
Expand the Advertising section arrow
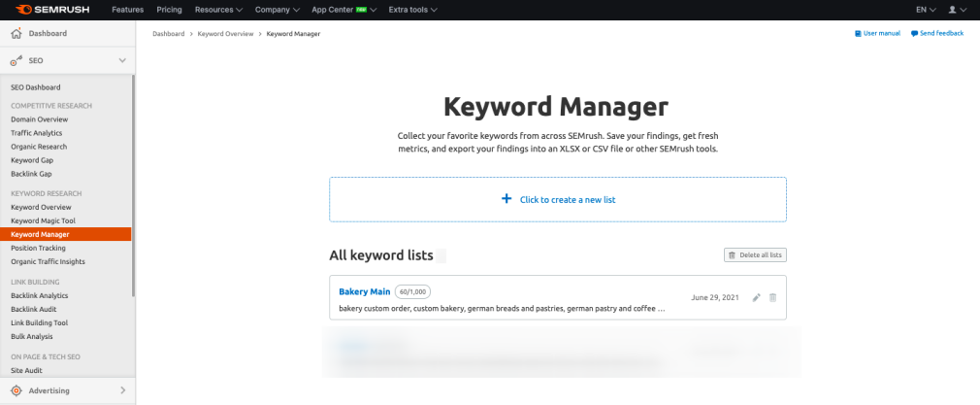[x=122, y=390]
